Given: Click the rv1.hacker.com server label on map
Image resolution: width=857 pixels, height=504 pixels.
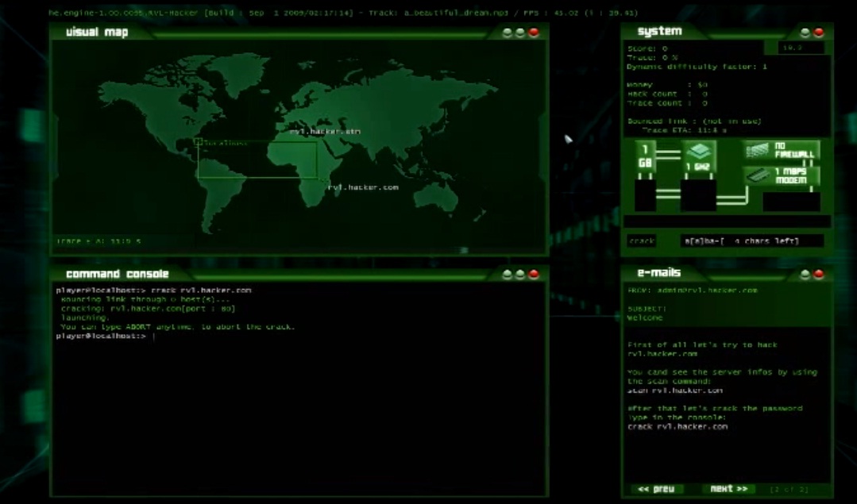Looking at the screenshot, I should [363, 187].
